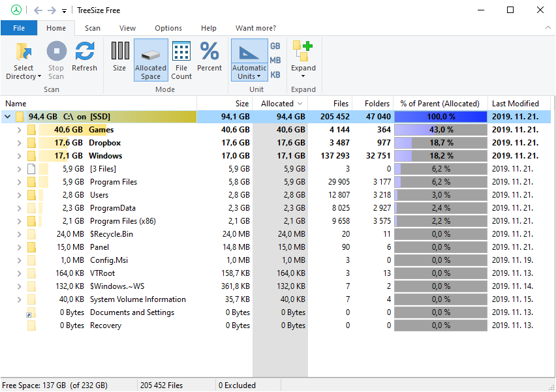This screenshot has height=392, width=556.
Task: Click the Dropbox folder icon
Action: pos(31,143)
